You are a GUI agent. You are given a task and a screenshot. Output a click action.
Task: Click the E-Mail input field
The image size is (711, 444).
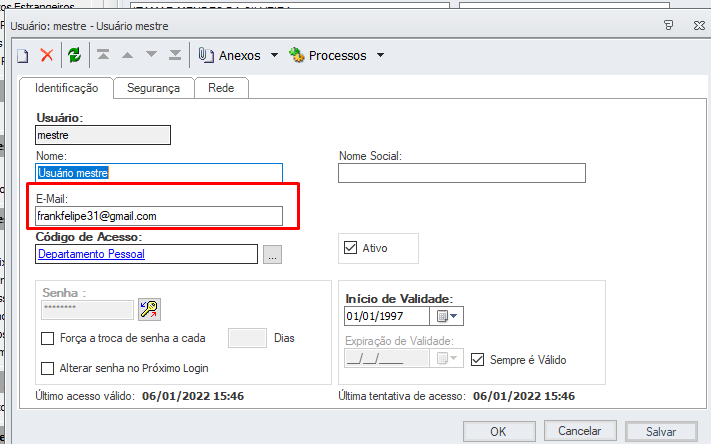(x=159, y=216)
